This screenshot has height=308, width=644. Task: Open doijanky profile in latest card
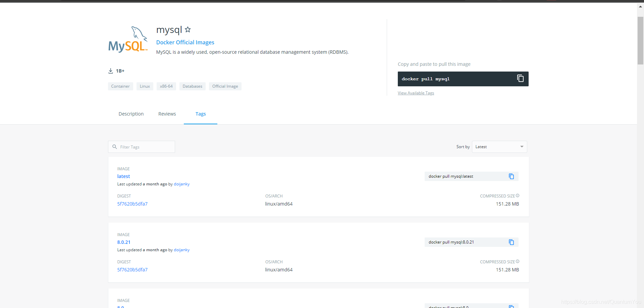(x=181, y=184)
